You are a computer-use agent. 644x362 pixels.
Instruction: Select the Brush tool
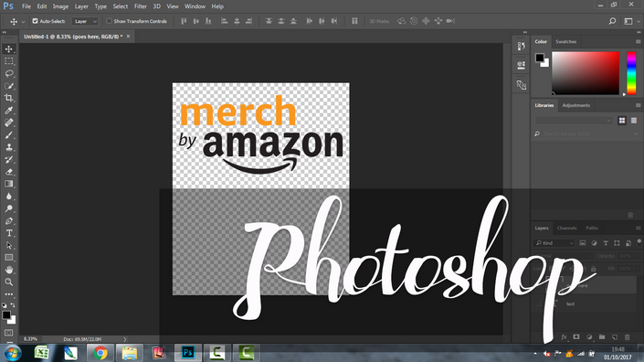(x=8, y=134)
